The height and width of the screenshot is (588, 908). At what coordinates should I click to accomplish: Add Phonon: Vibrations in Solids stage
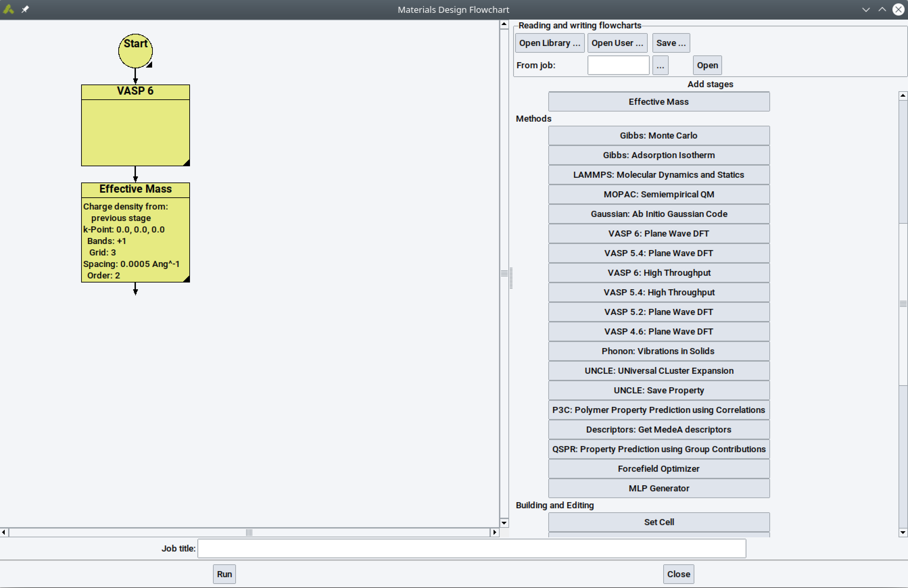click(x=659, y=351)
